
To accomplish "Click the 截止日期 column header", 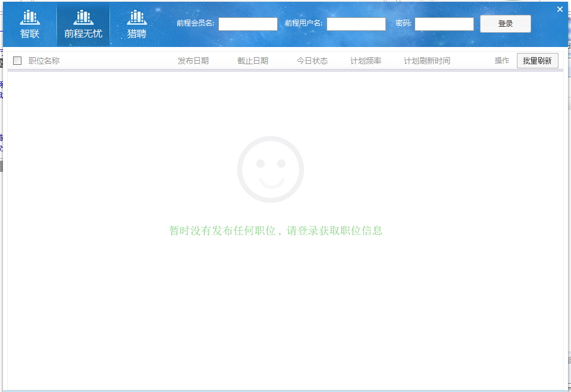I will pyautogui.click(x=252, y=61).
